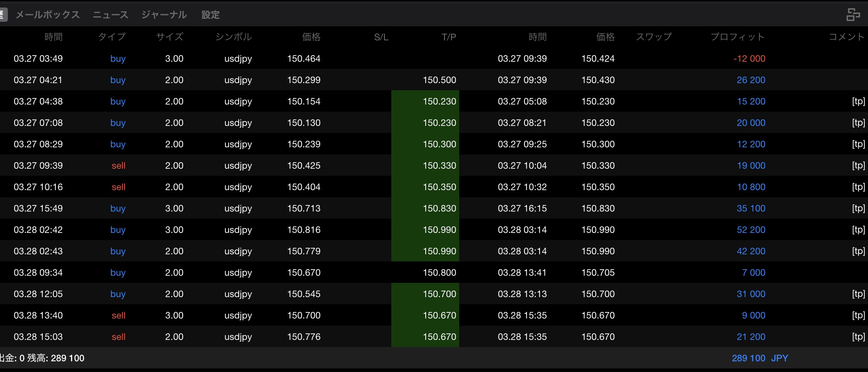868x372 pixels.
Task: Switch to the ニュース tab
Action: tap(110, 15)
